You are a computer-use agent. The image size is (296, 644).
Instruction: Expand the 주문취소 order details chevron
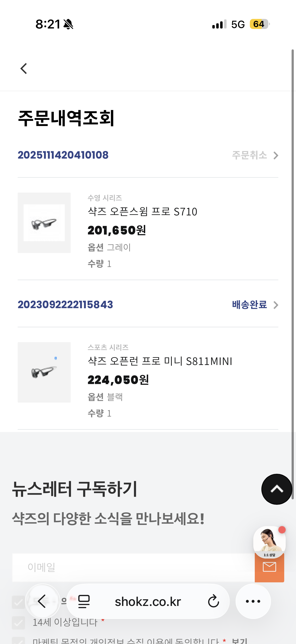coord(276,155)
